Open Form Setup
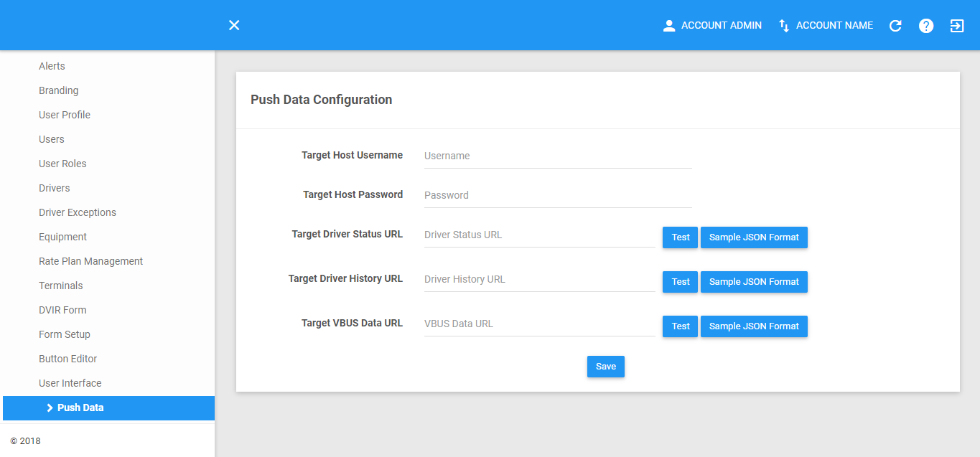980x457 pixels. [65, 334]
